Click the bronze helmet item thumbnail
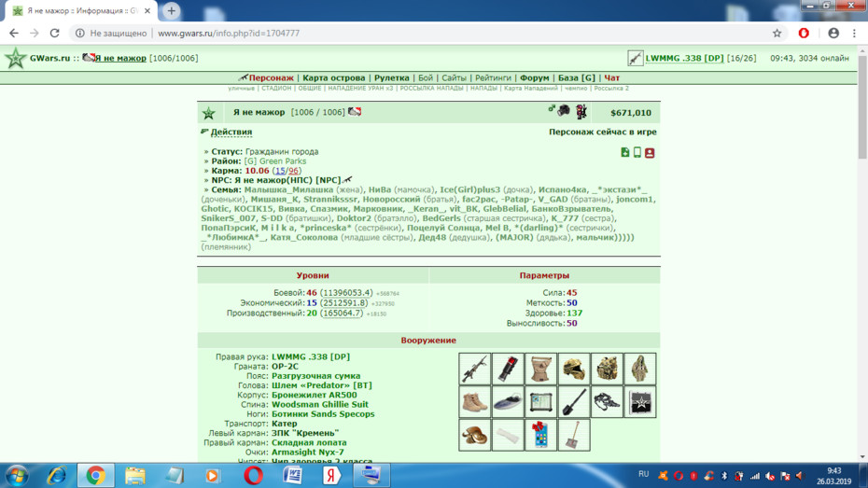Viewport: 868px width, 488px height. click(474, 436)
